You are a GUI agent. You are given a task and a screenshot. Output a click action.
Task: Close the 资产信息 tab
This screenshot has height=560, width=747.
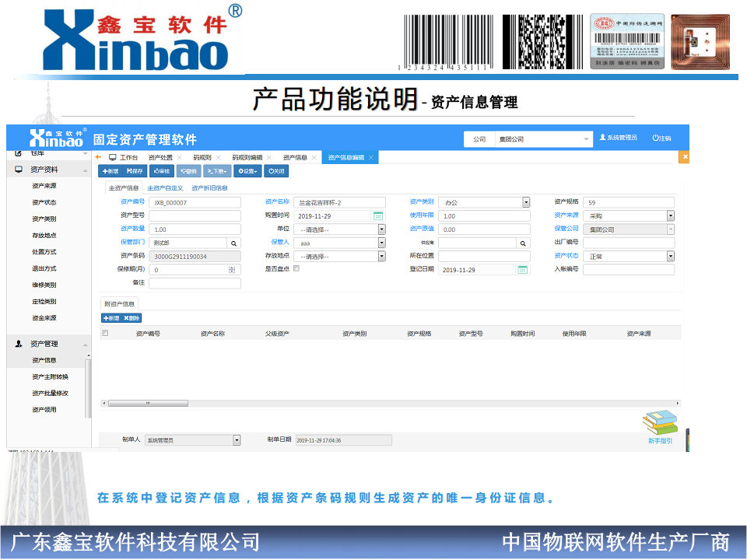click(314, 158)
